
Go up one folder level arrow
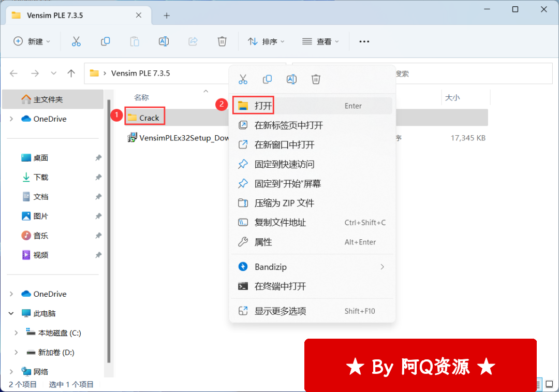pyautogui.click(x=71, y=74)
